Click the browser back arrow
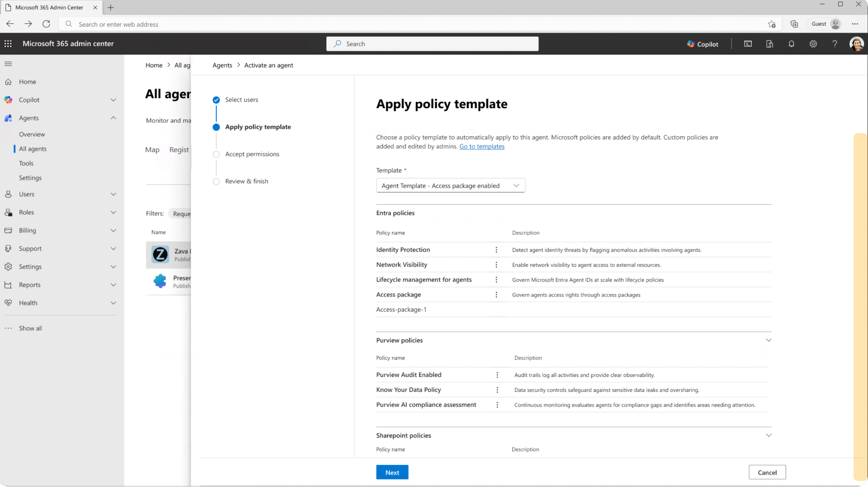 coord(10,24)
